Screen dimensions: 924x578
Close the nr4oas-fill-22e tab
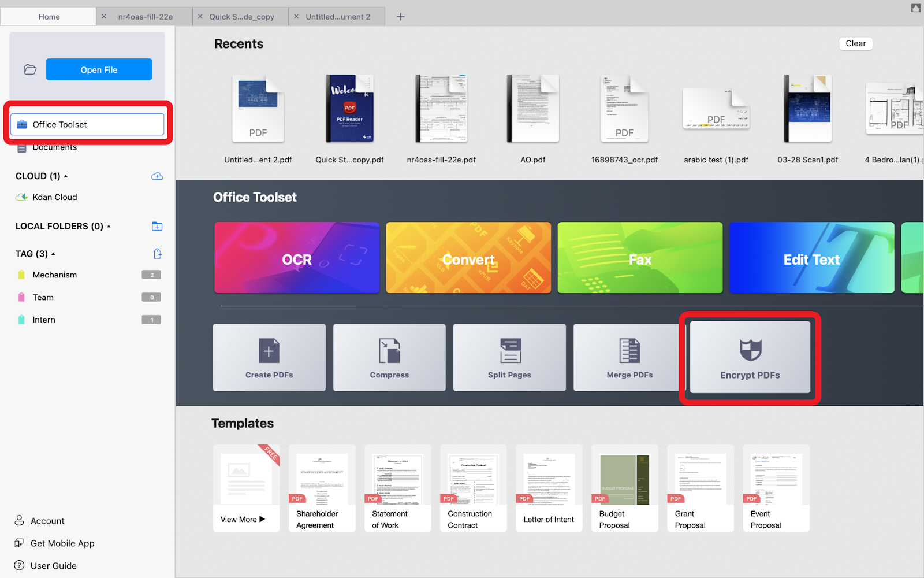(104, 17)
